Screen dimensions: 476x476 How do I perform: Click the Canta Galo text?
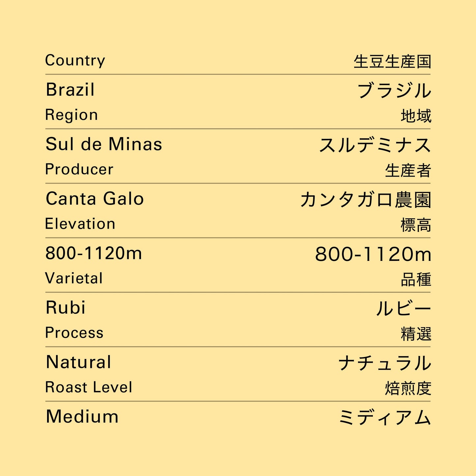coord(95,199)
